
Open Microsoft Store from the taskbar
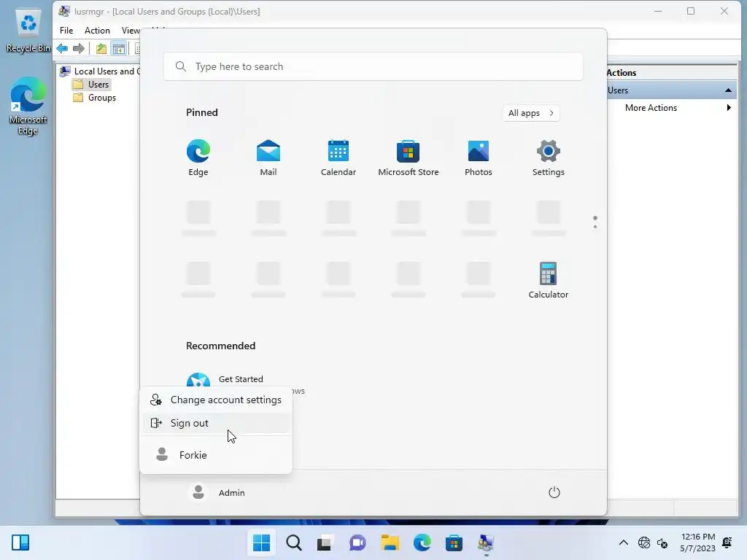[x=454, y=542]
